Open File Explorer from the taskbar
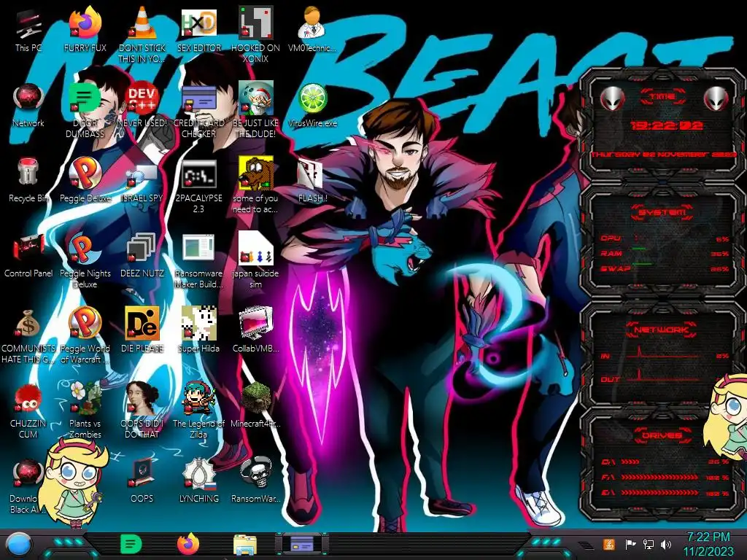This screenshot has height=560, width=747. click(245, 545)
